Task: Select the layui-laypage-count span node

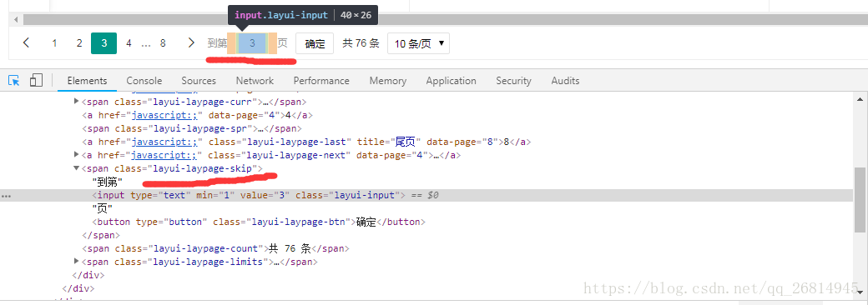Action: click(216, 248)
